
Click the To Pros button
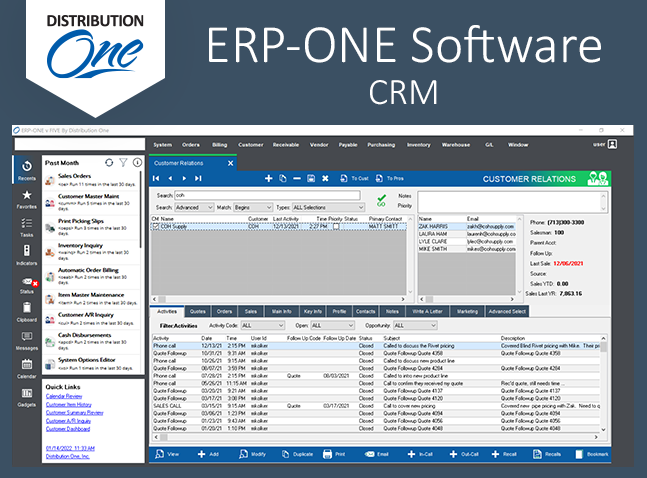(x=390, y=178)
